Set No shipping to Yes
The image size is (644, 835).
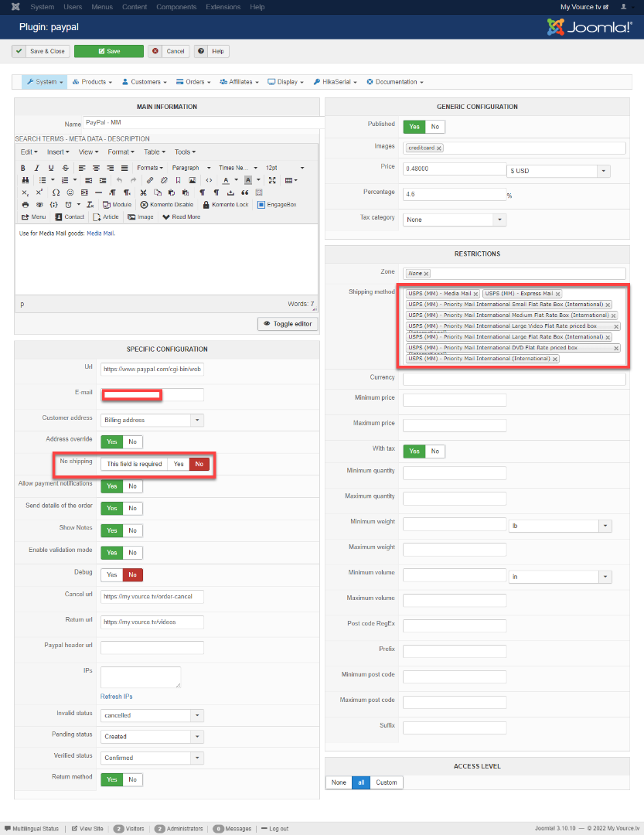point(179,465)
